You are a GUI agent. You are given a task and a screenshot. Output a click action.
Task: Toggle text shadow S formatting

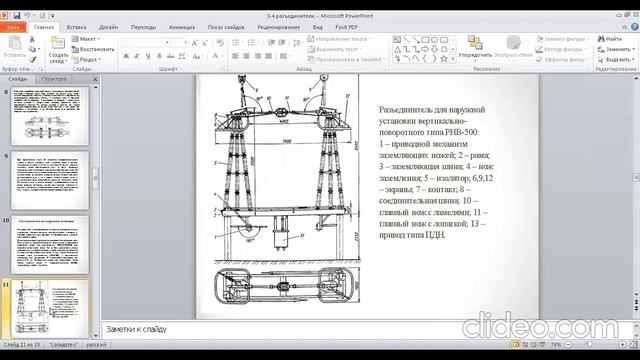tap(159, 56)
